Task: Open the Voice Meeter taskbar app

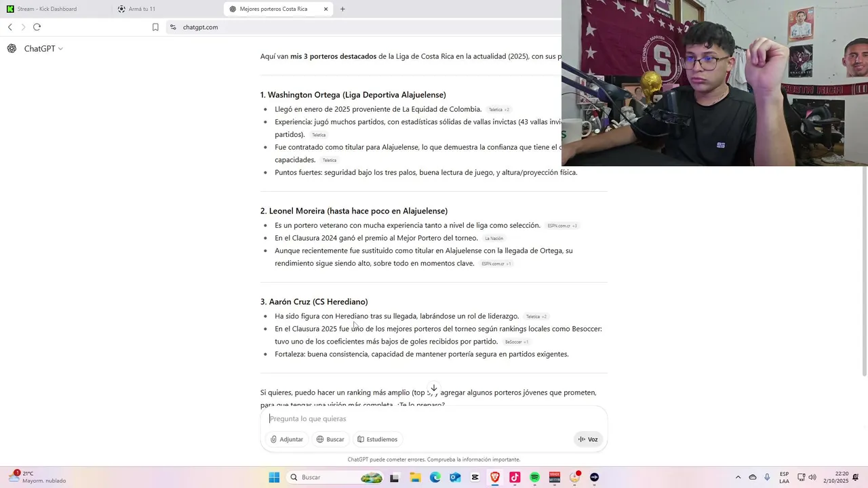Action: click(x=555, y=477)
